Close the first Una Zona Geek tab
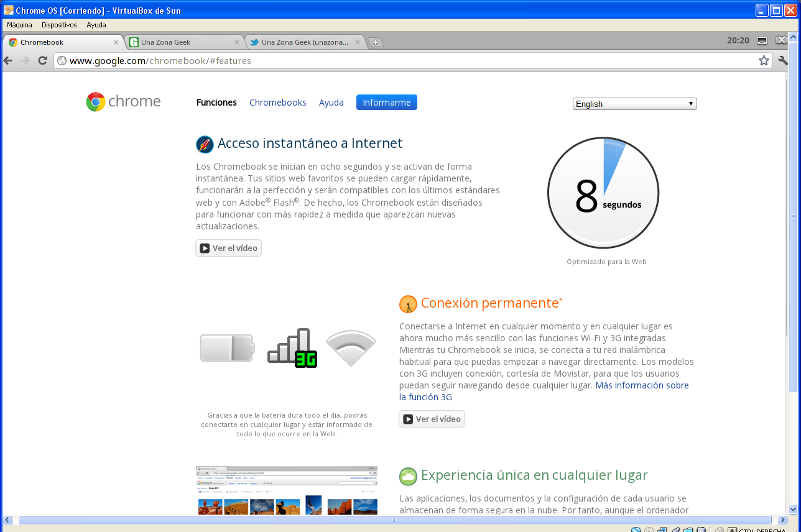 [x=236, y=42]
